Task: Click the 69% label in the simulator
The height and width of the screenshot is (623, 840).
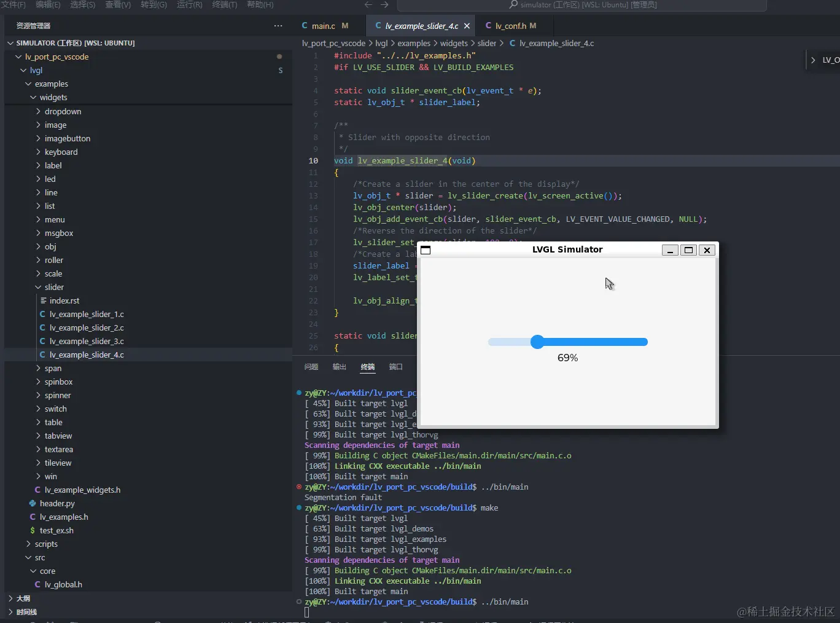Action: 567,358
